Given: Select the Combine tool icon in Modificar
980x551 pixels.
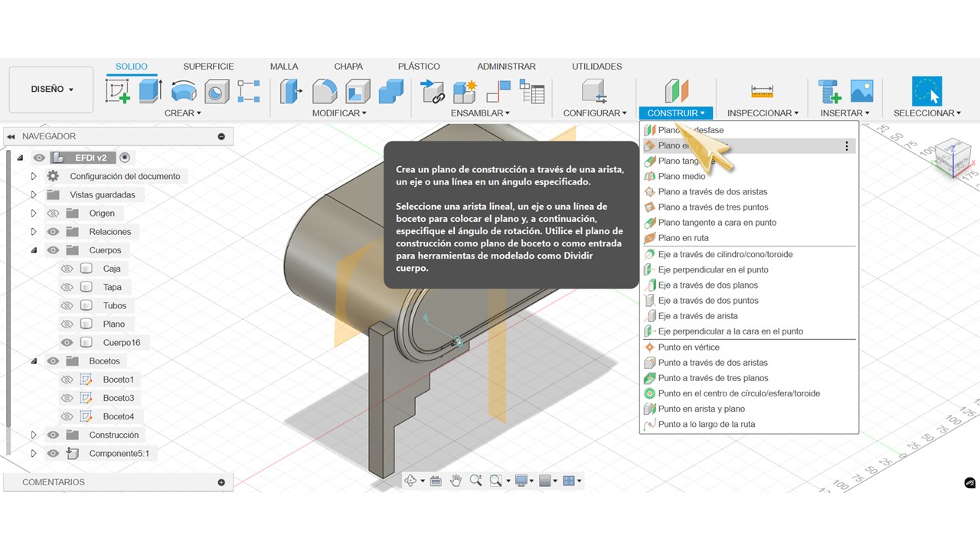Looking at the screenshot, I should 390,91.
